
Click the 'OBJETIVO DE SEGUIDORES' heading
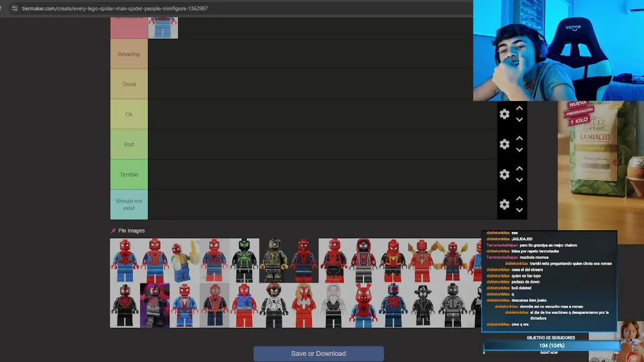point(550,338)
